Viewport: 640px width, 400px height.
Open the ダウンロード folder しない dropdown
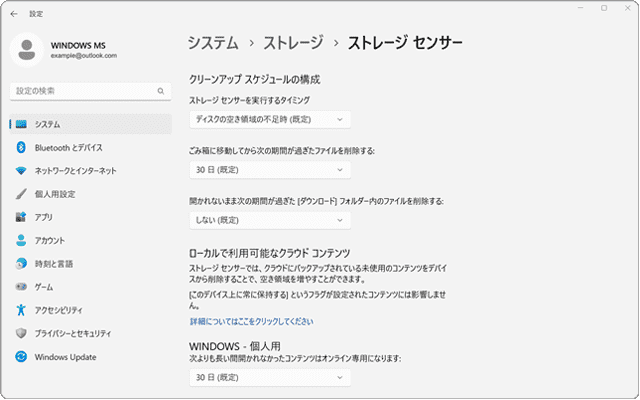tap(270, 220)
